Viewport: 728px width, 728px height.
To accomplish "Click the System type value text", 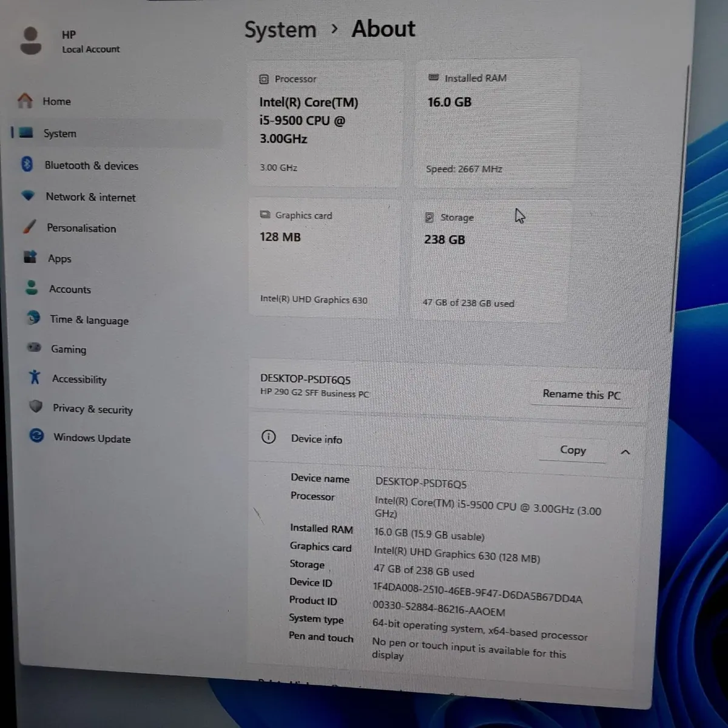I will 480,629.
